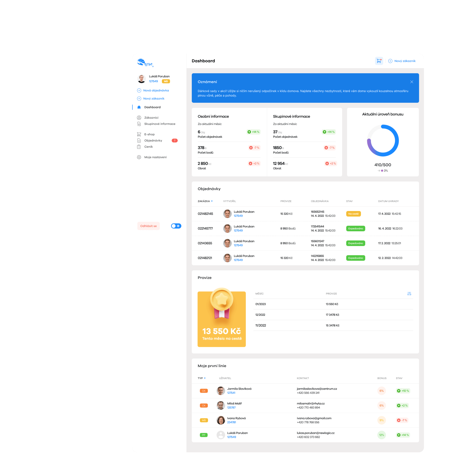Open Moje nastavení gear icon
Image resolution: width=456 pixels, height=476 pixels.
[139, 157]
